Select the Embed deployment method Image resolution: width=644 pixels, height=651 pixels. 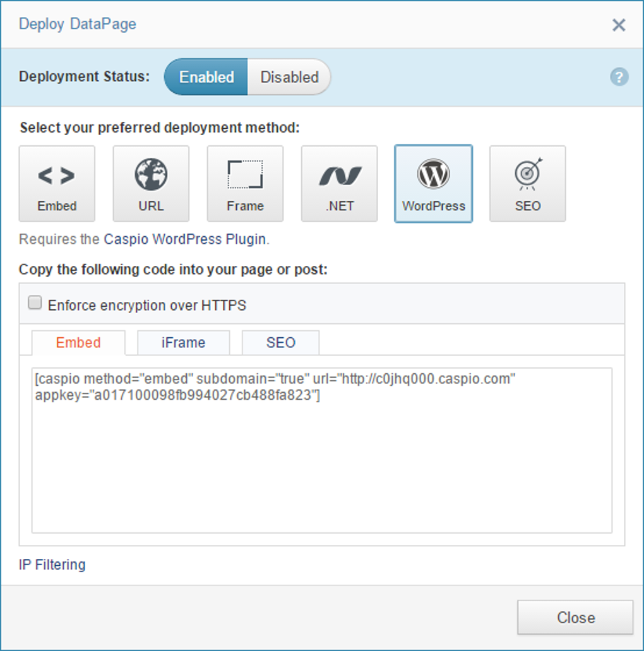57,183
